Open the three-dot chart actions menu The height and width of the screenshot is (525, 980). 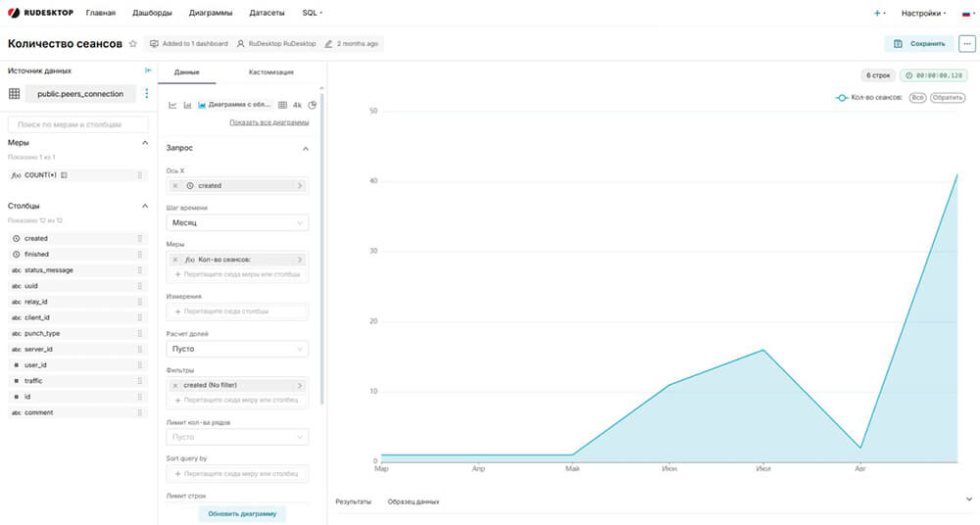(967, 44)
